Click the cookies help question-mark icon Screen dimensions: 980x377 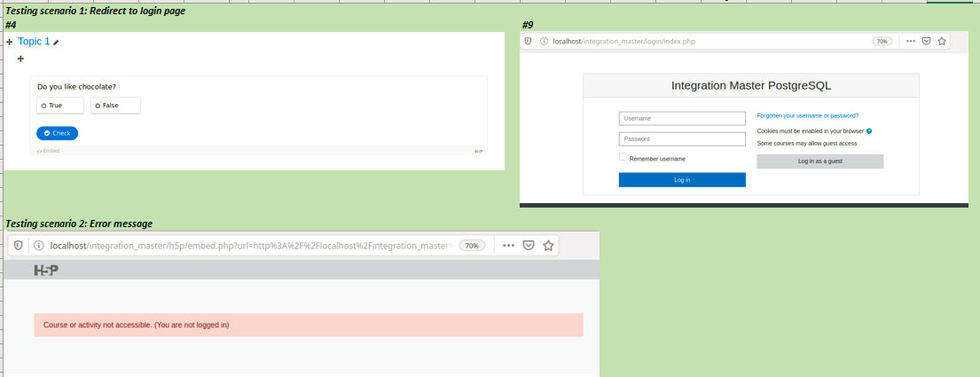tap(869, 131)
